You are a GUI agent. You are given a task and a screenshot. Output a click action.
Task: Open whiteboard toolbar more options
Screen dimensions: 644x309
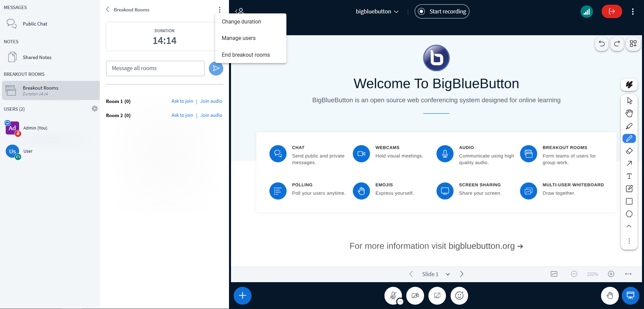tap(629, 241)
